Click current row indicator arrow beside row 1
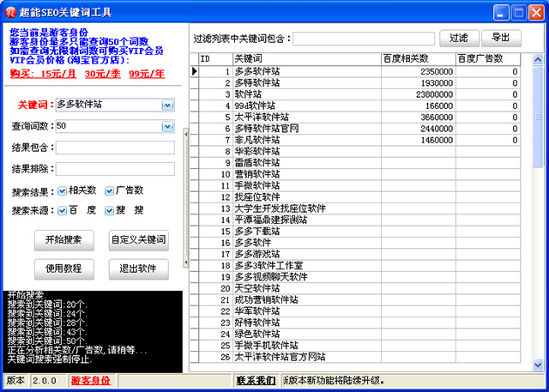The width and height of the screenshot is (549, 392). (x=195, y=72)
